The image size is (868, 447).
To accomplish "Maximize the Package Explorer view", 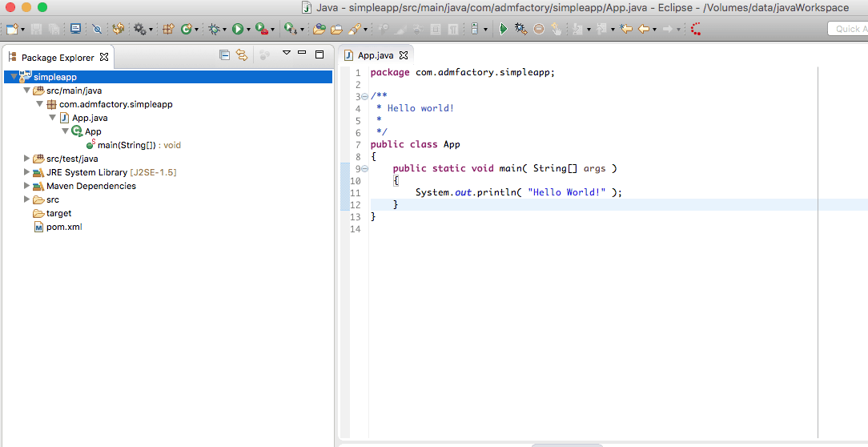I will click(319, 54).
